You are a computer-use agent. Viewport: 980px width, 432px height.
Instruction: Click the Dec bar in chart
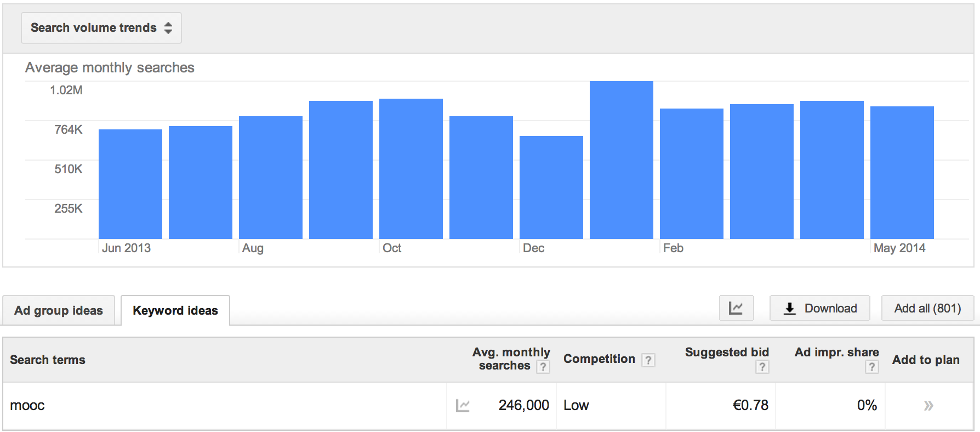pos(551,187)
